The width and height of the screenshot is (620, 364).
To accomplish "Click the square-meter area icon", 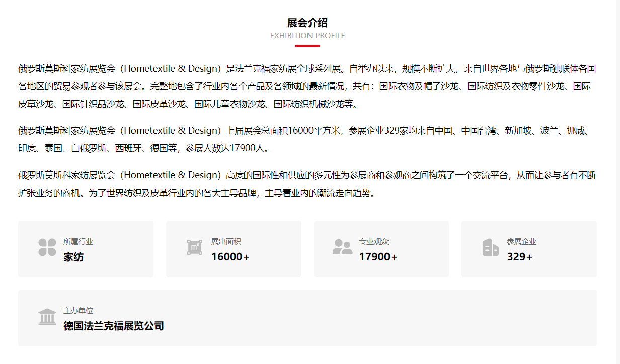I will pyautogui.click(x=195, y=247).
